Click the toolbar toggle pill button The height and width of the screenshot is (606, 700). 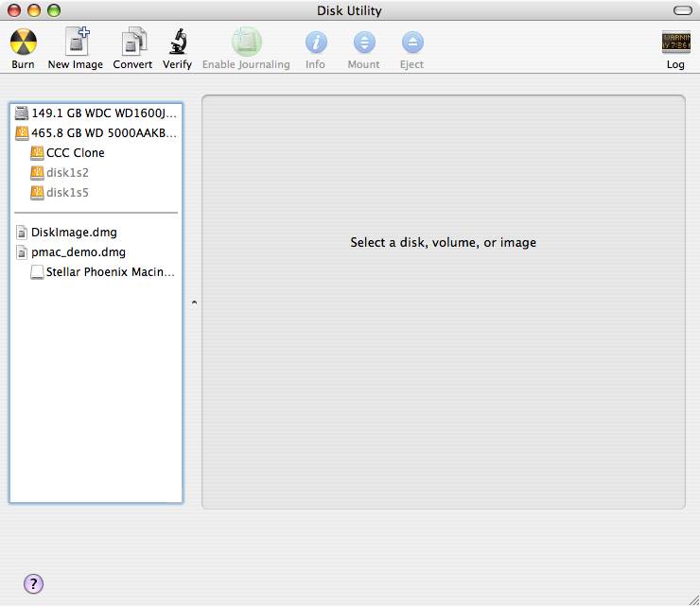tap(683, 10)
